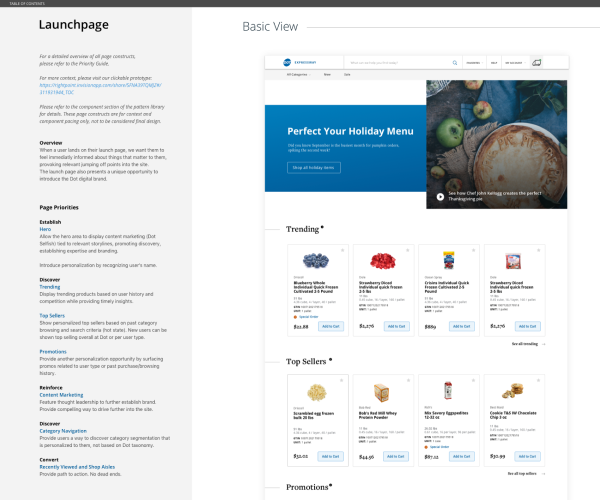The height and width of the screenshot is (500, 600).
Task: Select the Help menu item
Action: pyautogui.click(x=493, y=62)
